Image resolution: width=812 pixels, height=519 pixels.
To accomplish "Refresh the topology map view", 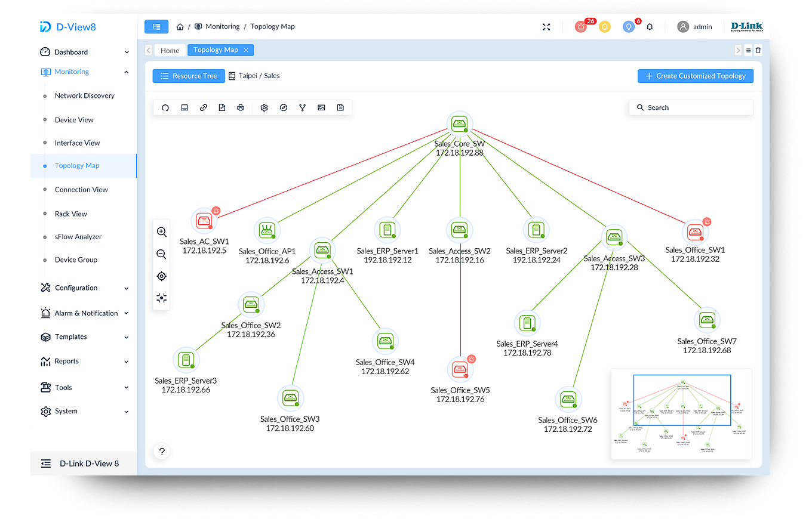I will coord(165,107).
